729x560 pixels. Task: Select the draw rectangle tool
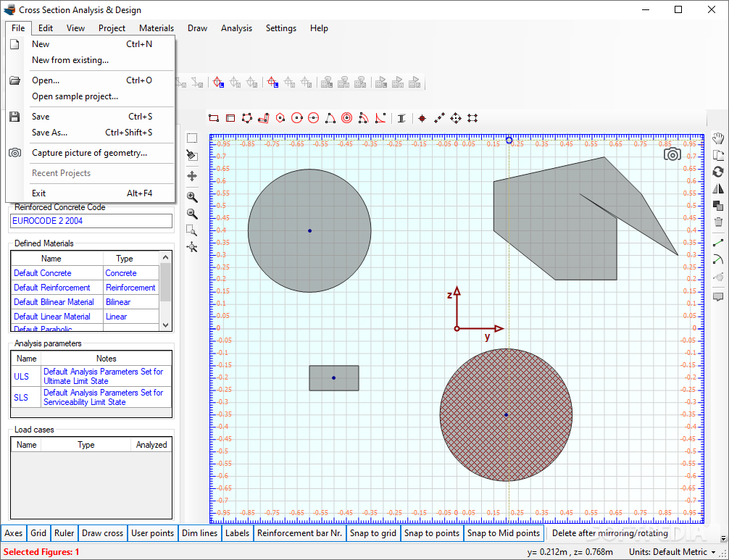point(214,118)
